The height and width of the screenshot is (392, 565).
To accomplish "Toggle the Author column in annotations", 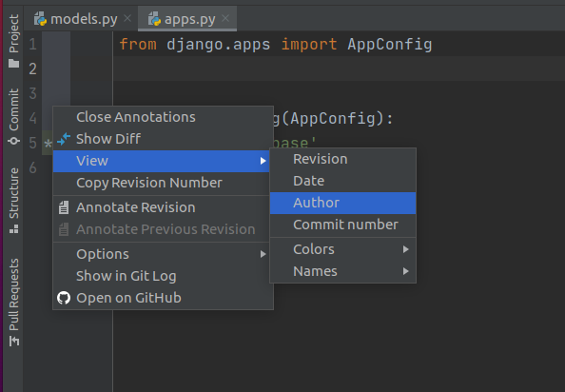I will [342, 203].
